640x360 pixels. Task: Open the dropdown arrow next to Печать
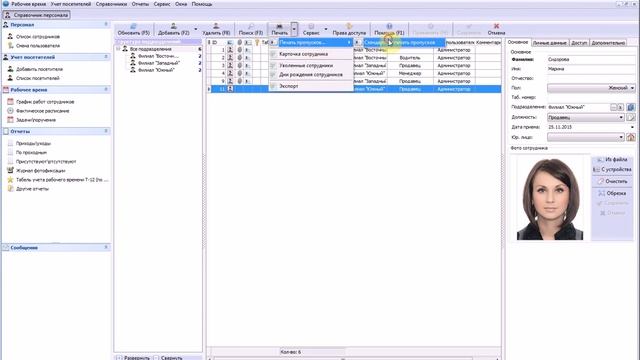click(x=294, y=29)
